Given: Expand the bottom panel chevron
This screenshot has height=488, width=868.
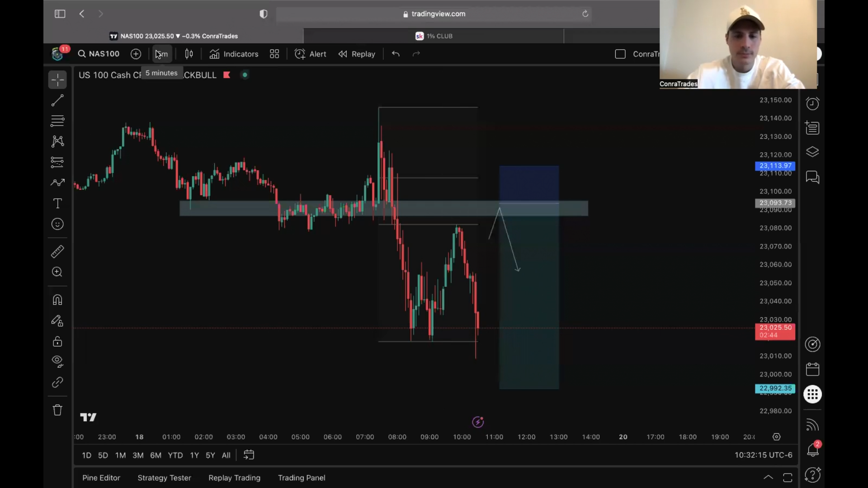Looking at the screenshot, I should pos(768,477).
